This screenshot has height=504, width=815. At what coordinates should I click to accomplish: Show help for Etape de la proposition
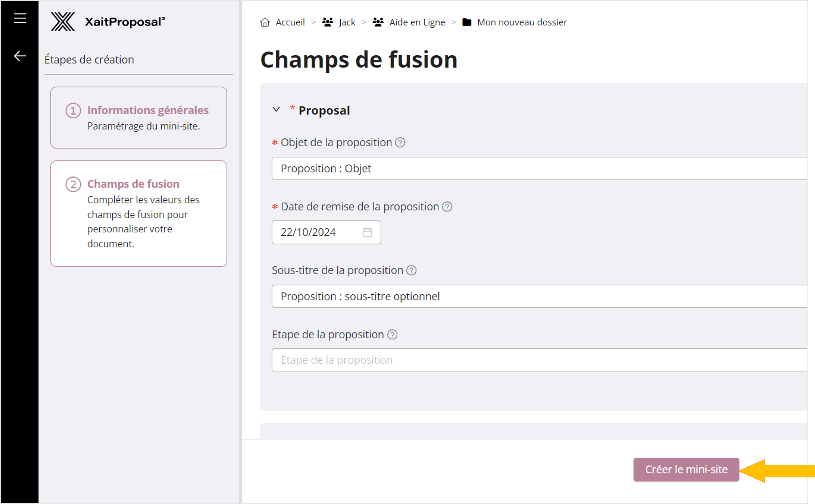tap(392, 335)
